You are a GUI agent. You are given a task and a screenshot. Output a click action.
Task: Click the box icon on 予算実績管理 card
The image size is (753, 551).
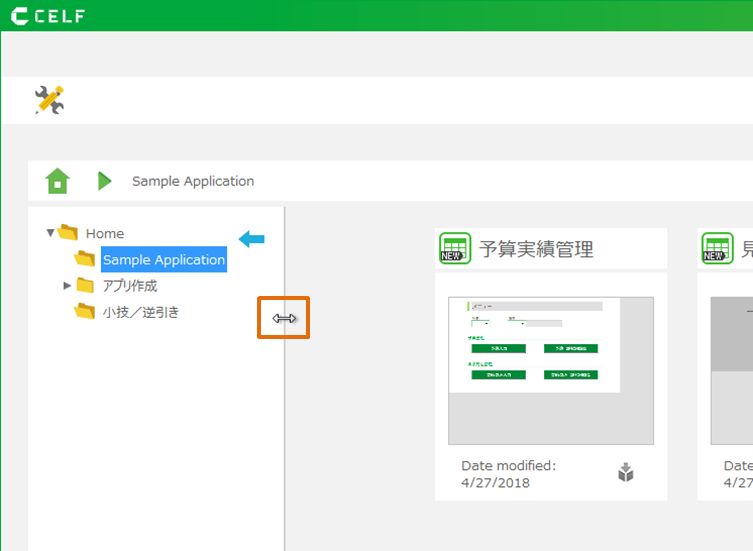coord(626,473)
